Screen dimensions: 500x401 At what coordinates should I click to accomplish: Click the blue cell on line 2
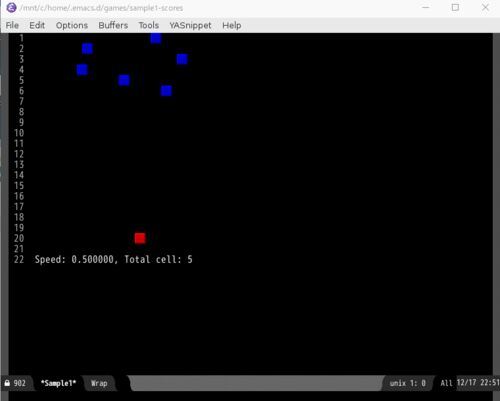coord(87,49)
